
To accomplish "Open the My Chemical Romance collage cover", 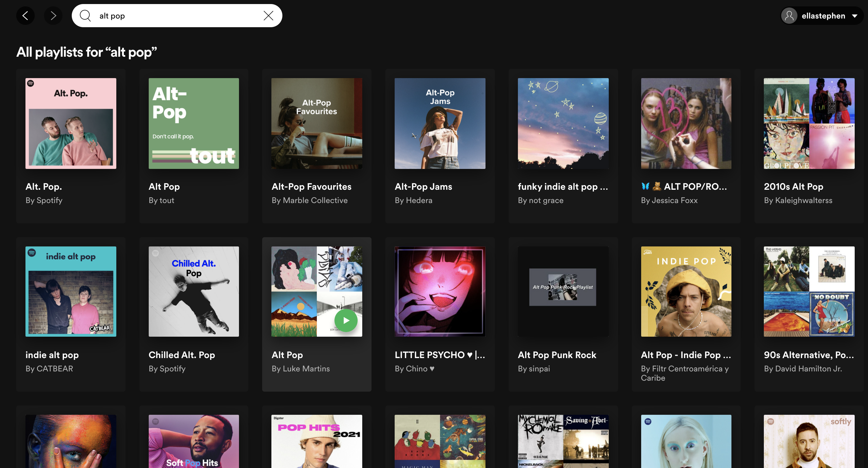I will [x=563, y=441].
